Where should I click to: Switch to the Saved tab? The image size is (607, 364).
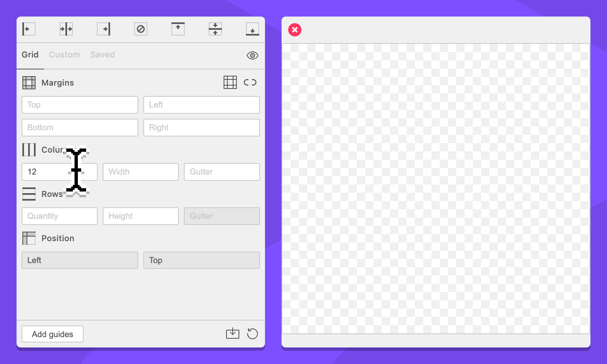(102, 55)
